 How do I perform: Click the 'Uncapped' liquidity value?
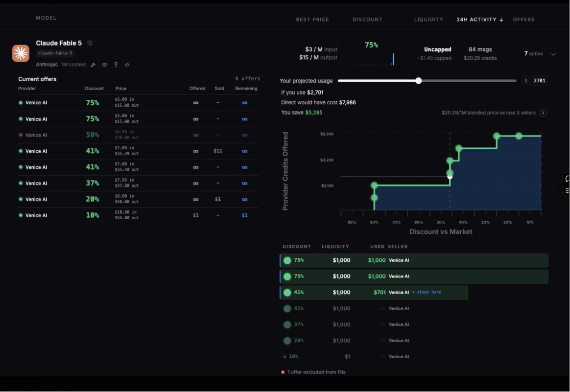pyautogui.click(x=438, y=49)
